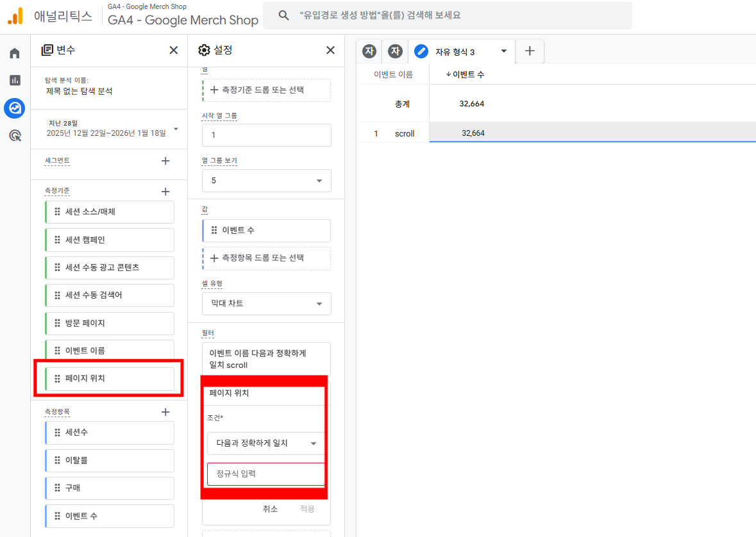Click the scroll row in results table

pyautogui.click(x=405, y=133)
